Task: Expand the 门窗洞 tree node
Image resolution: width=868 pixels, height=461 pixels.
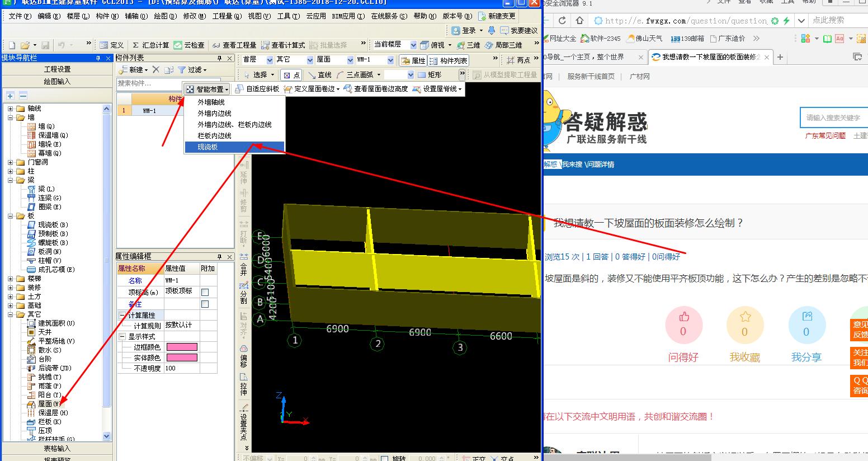Action: tap(11, 162)
